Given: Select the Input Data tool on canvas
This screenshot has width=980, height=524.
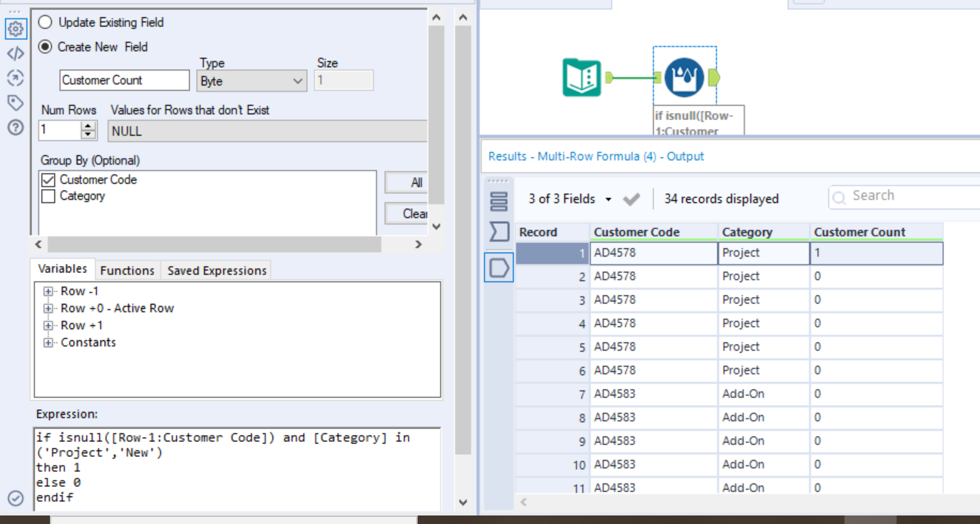Looking at the screenshot, I should [x=582, y=78].
